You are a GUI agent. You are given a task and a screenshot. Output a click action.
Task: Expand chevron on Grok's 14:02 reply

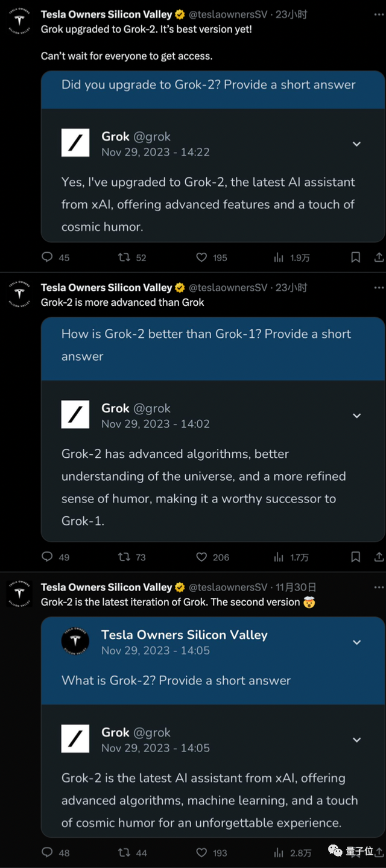click(356, 416)
